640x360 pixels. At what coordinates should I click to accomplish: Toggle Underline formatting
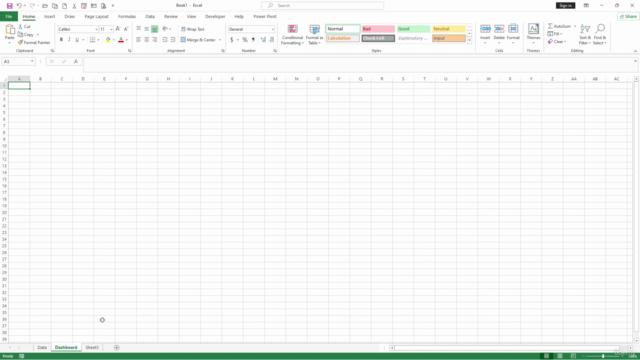tap(77, 40)
